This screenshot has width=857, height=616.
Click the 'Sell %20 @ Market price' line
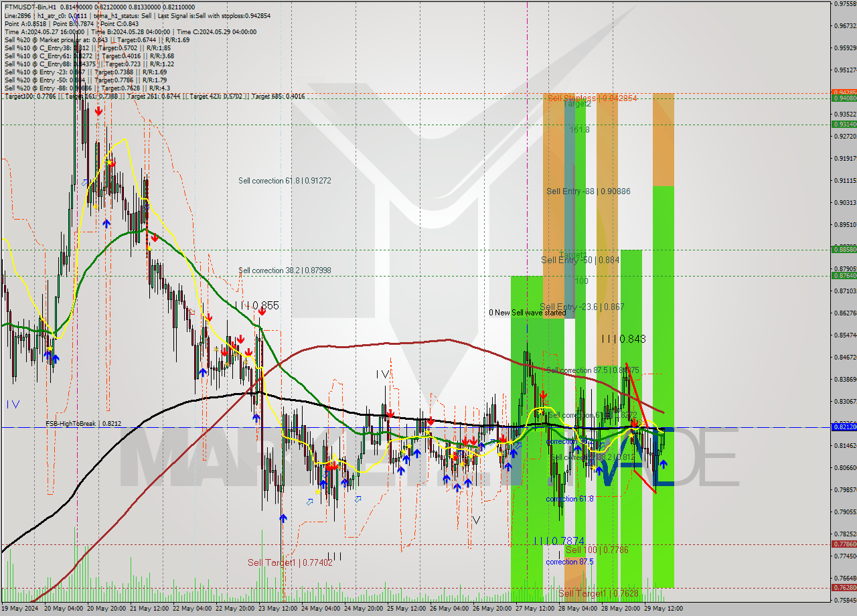[96, 40]
